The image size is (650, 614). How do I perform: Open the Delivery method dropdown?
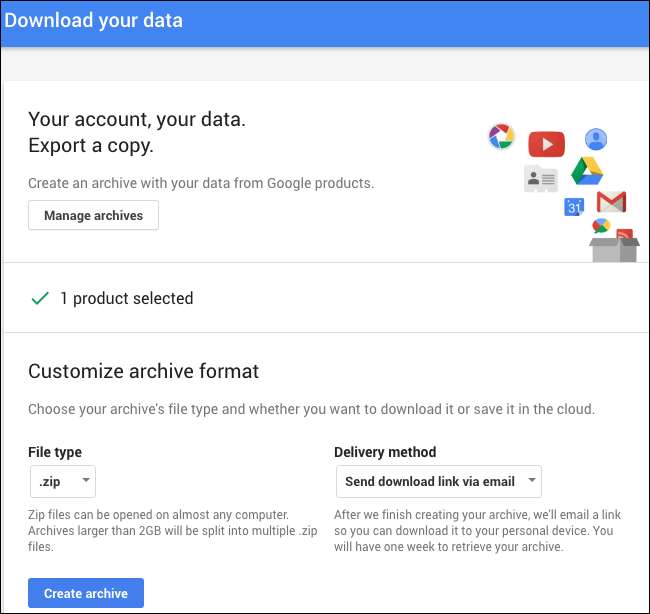[437, 481]
